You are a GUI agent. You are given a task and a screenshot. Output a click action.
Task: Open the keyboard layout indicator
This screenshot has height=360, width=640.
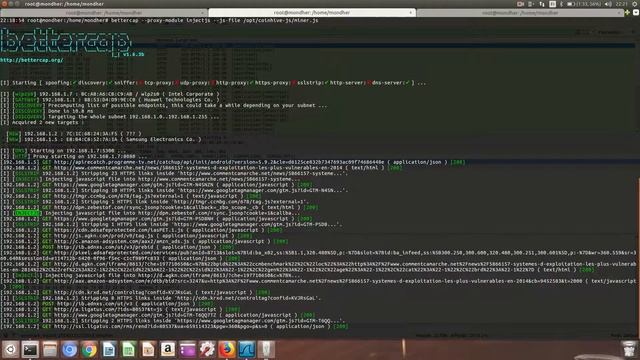click(x=552, y=4)
